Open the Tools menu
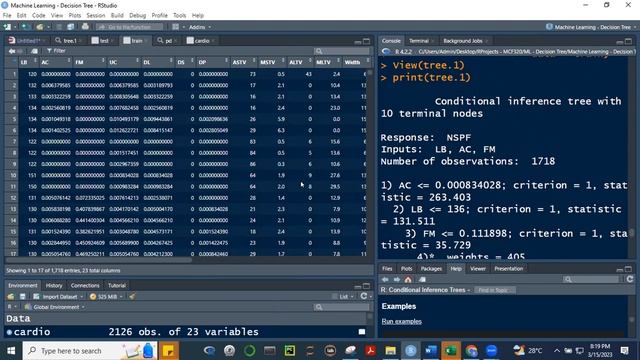Screen dimensions: 640x360 179,16
